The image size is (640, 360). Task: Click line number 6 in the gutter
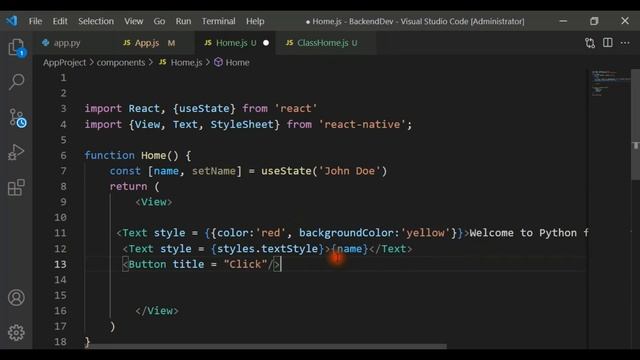(63, 156)
